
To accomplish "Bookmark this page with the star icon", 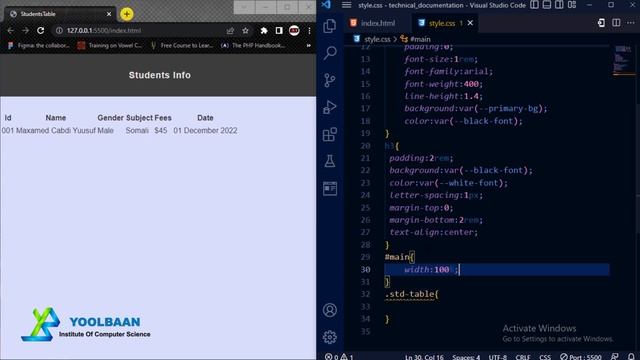I will tap(245, 31).
